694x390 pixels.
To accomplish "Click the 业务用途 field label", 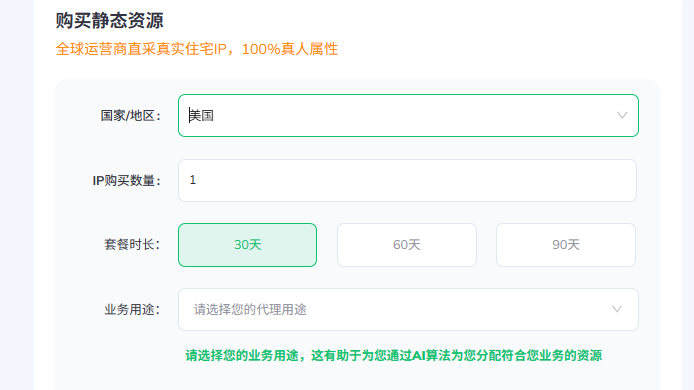I will [132, 309].
